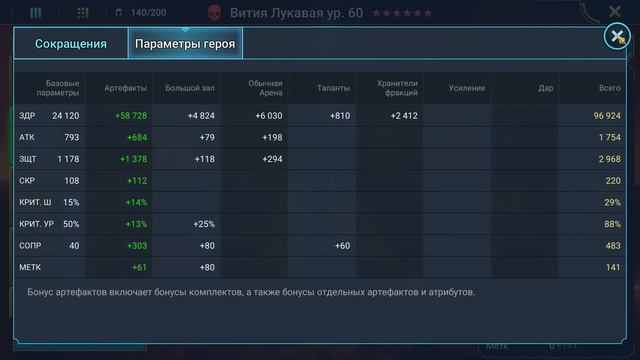Click artifact attack bonus +684
This screenshot has height=360, width=640.
pos(137,138)
